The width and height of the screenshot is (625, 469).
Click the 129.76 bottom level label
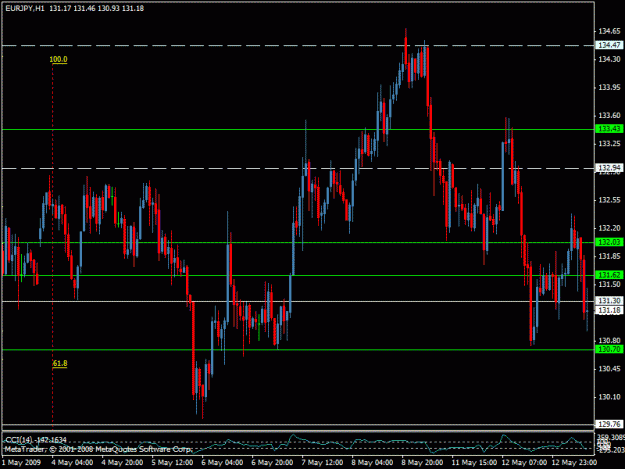(x=609, y=424)
